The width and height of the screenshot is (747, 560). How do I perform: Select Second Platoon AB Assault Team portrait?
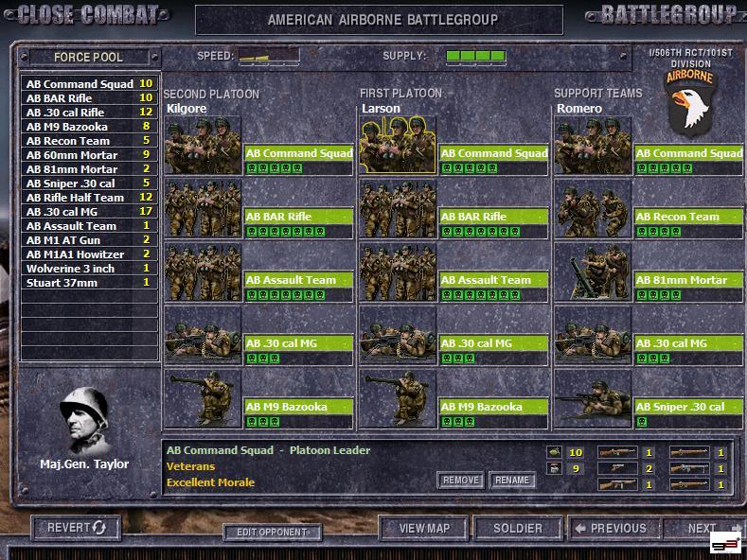(203, 271)
